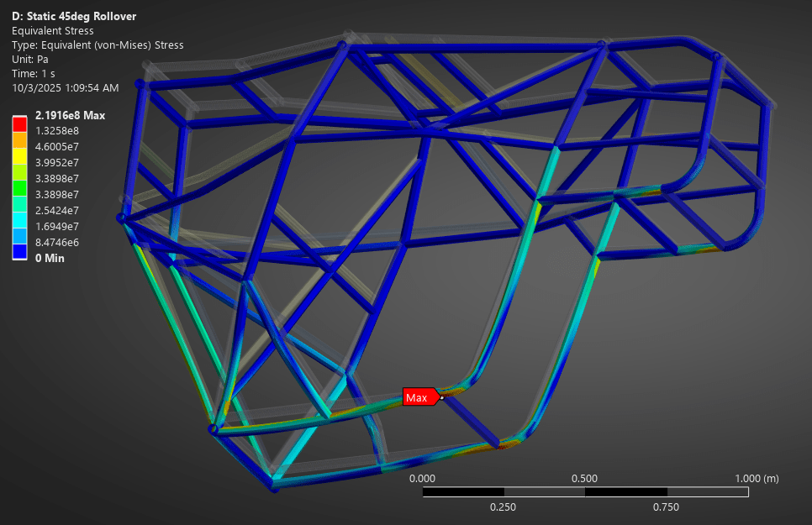Screen dimensions: 812x525
Task: Choose the dark blue band at the legend bottom
Action: tap(19, 250)
